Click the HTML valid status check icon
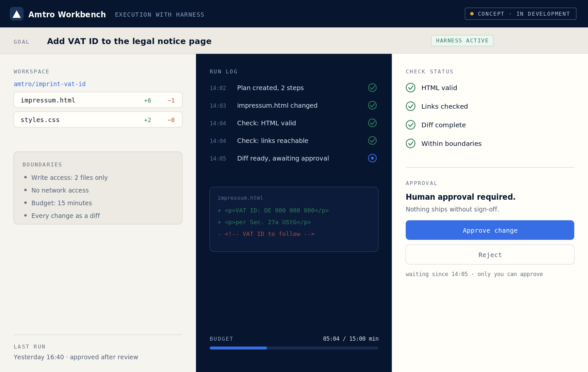588x372 pixels. 411,88
